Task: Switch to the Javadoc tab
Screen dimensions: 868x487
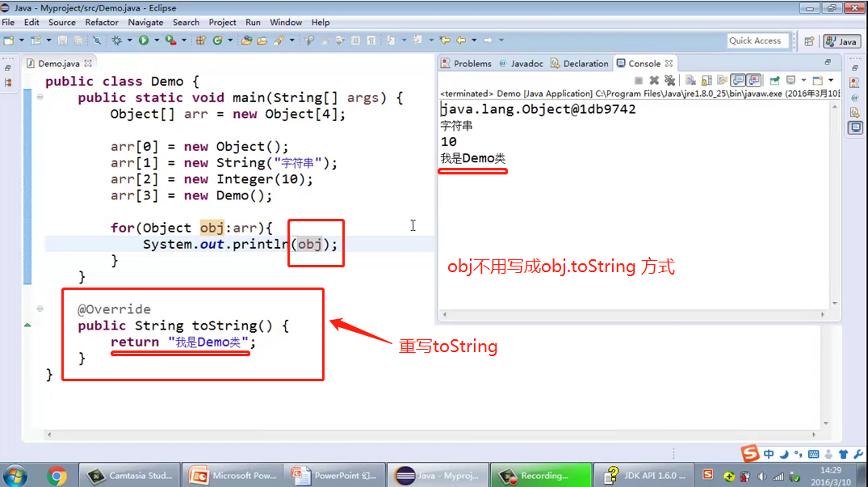Action: coord(522,64)
